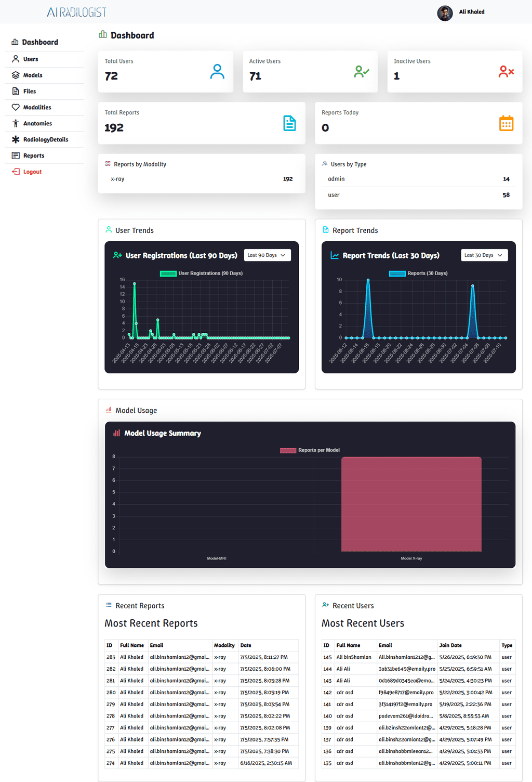Viewport: 532px width, 782px height.
Task: Click the Total Users person icon
Action: pyautogui.click(x=217, y=72)
